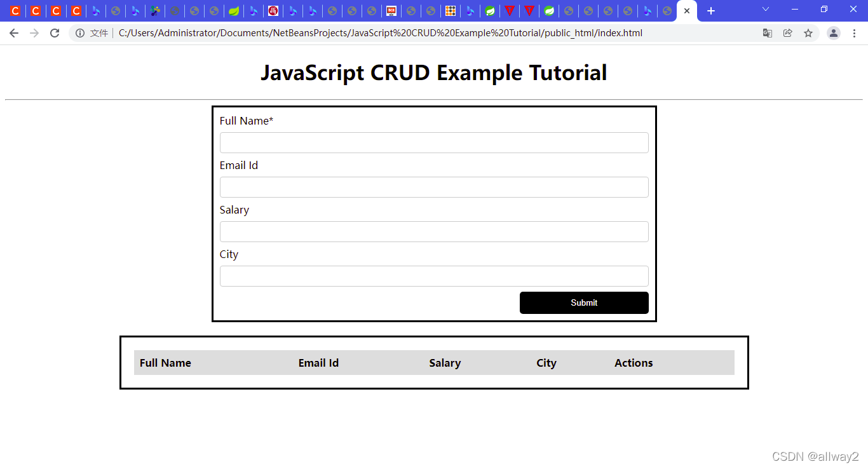
Task: Submit the employee form
Action: click(584, 302)
